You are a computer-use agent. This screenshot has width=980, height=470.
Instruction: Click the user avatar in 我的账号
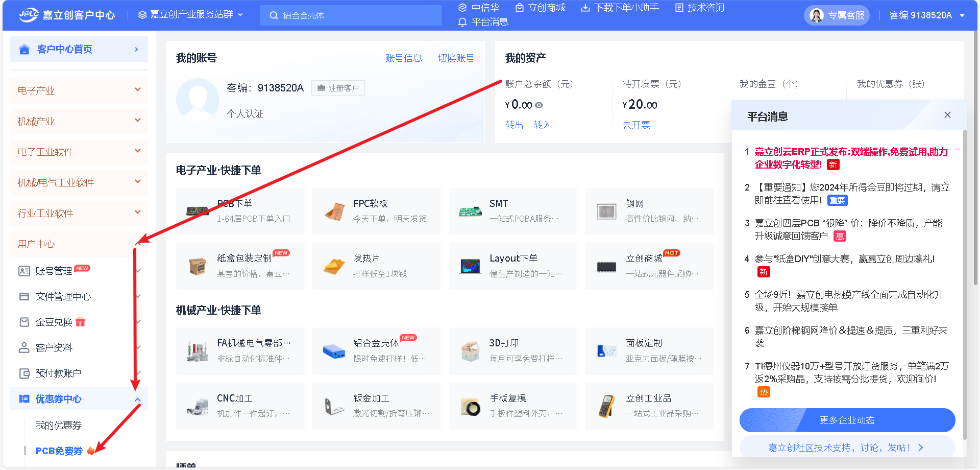(198, 100)
